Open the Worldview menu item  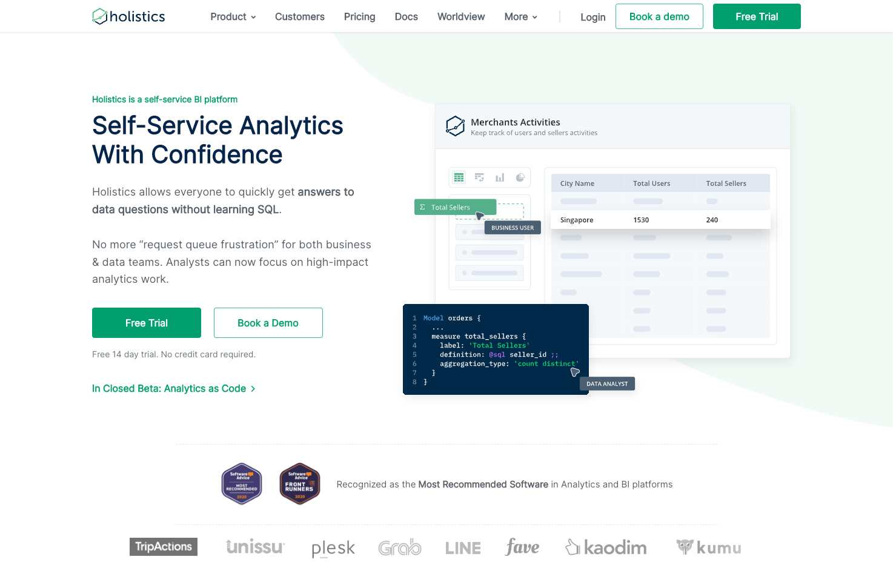point(461,17)
